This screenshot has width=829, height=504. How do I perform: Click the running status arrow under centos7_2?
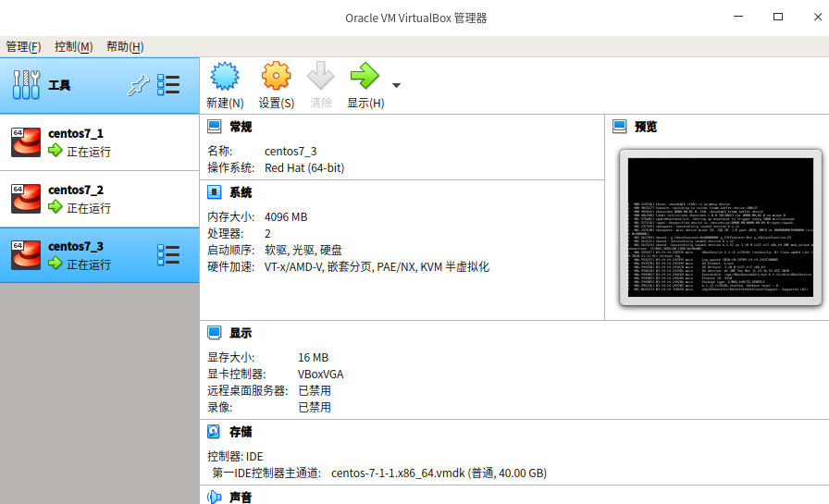[x=55, y=207]
